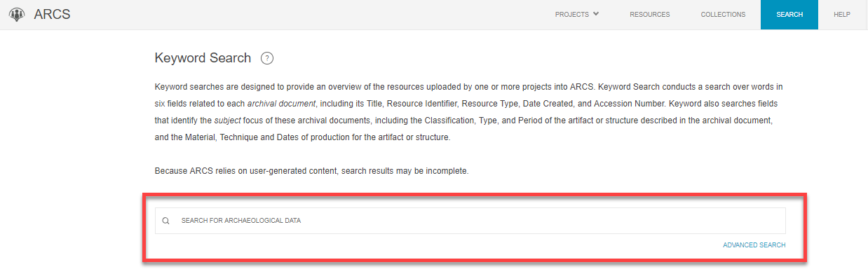Focus the Search for Archaeological Data field
This screenshot has height=274, width=868.
(470, 221)
